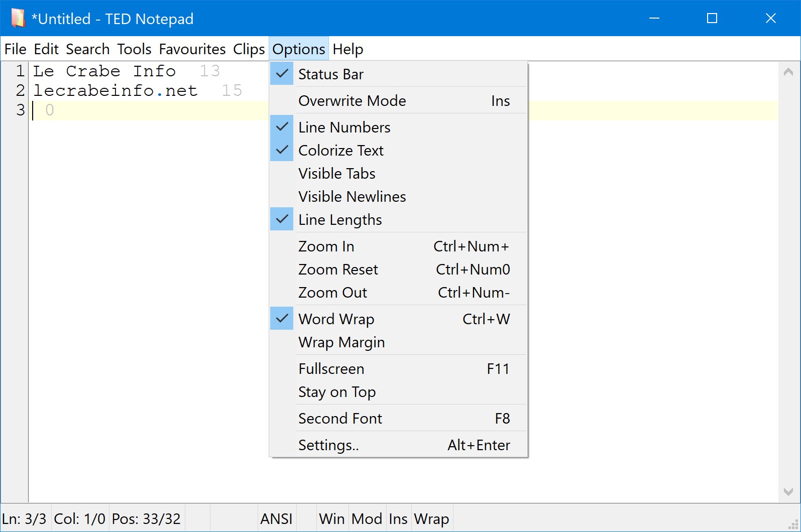This screenshot has width=801, height=532.
Task: Click scrollbar up arrow
Action: click(x=788, y=72)
